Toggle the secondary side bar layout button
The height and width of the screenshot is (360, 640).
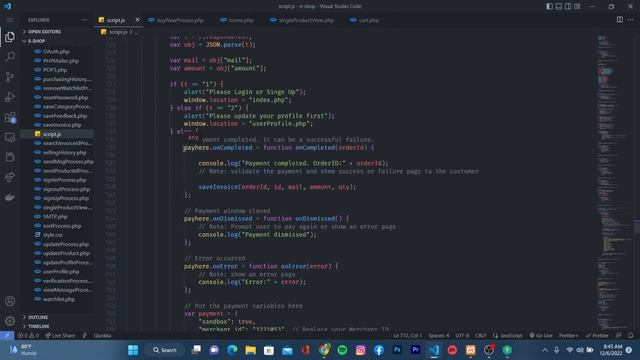(x=568, y=6)
